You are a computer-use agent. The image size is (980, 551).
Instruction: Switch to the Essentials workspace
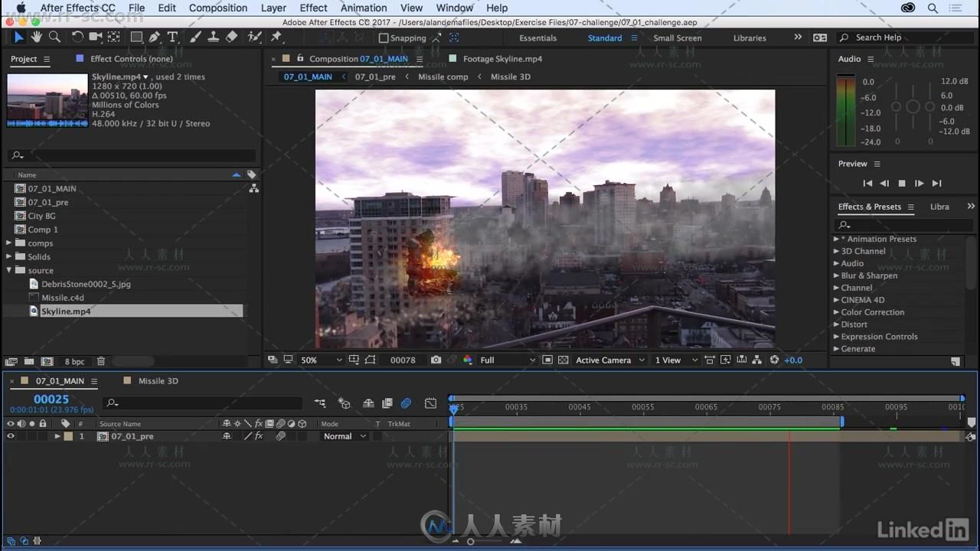click(537, 37)
